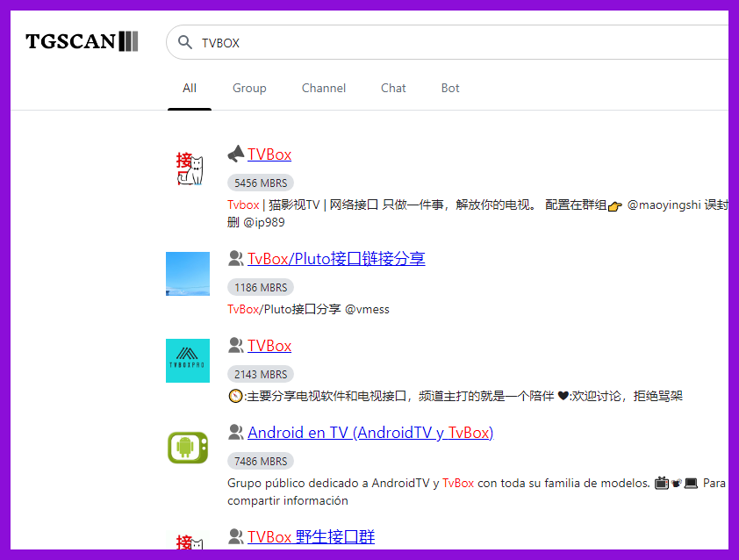Image resolution: width=739 pixels, height=560 pixels.
Task: Open TvBox/Pluto接口链接分享 link
Action: (336, 259)
